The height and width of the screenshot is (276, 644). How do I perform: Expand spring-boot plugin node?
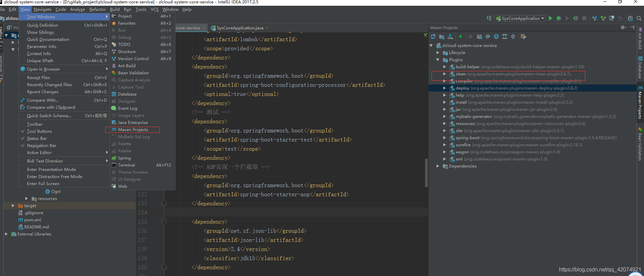click(x=445, y=137)
